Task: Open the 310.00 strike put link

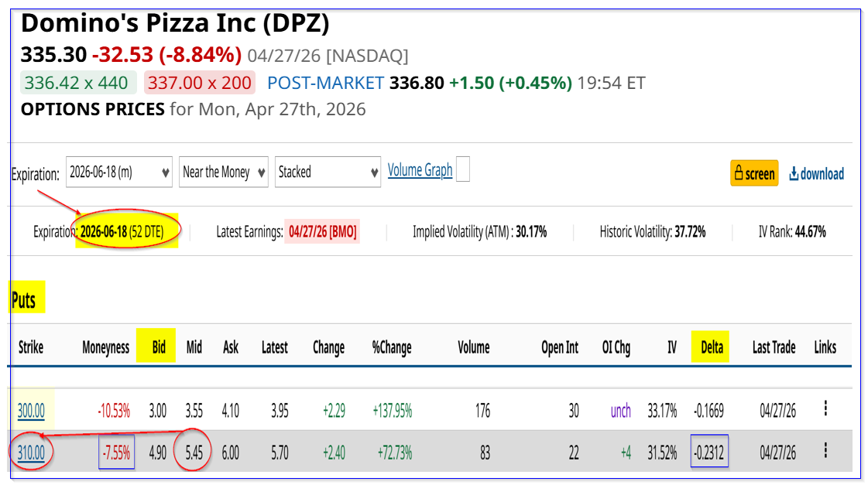Action: 31,450
